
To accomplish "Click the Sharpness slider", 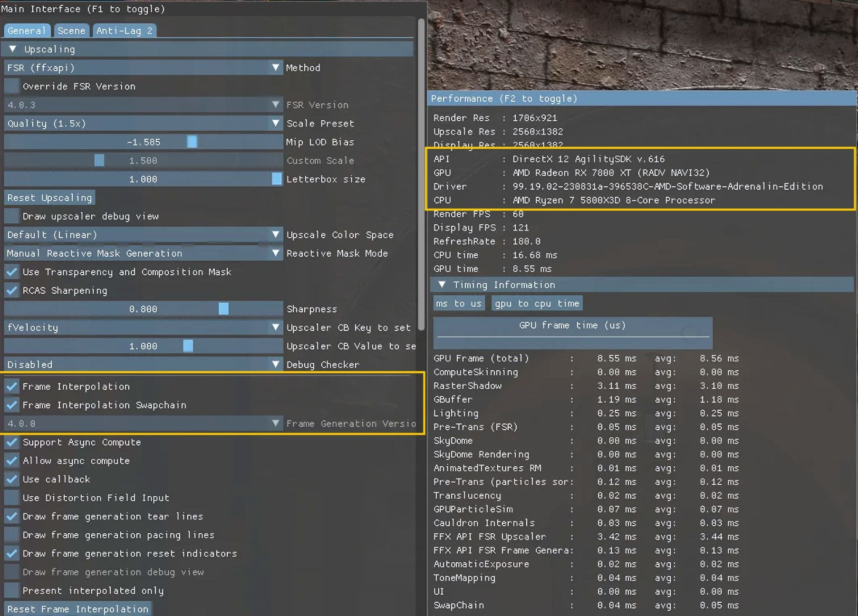I will [143, 309].
